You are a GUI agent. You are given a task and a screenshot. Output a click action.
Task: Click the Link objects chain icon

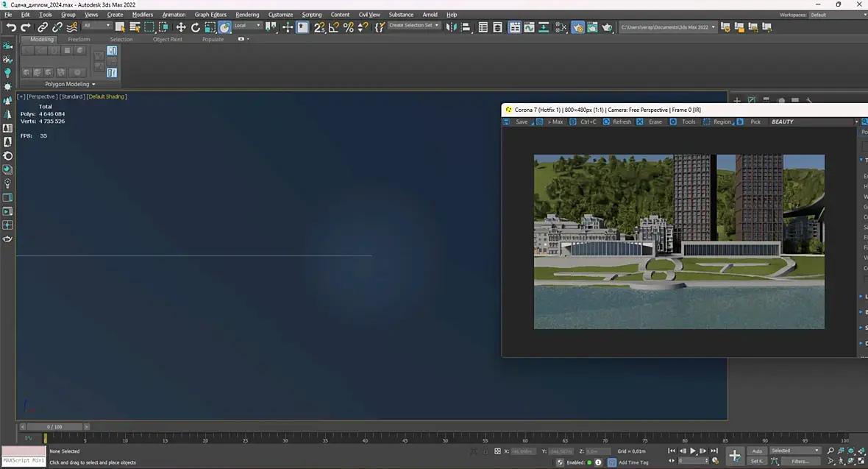43,27
